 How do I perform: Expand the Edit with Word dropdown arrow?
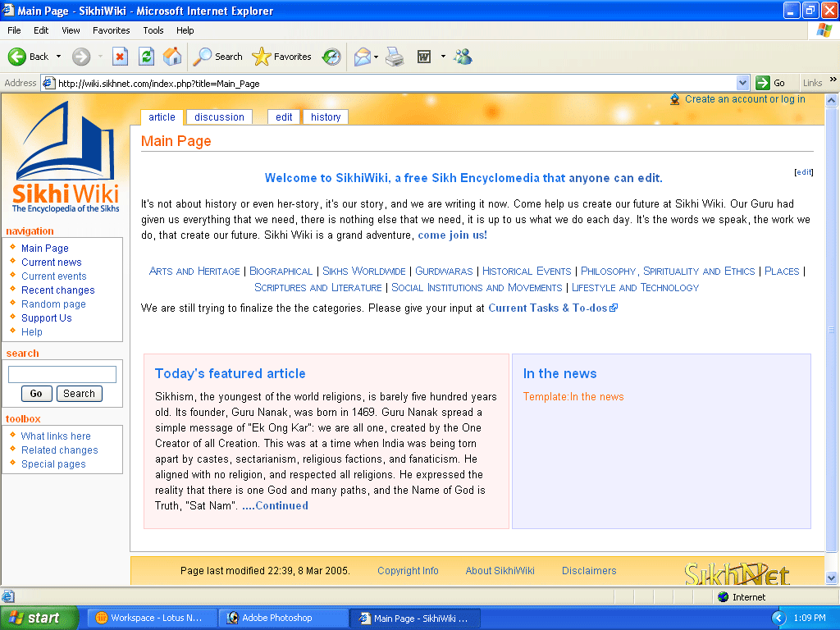[443, 57]
